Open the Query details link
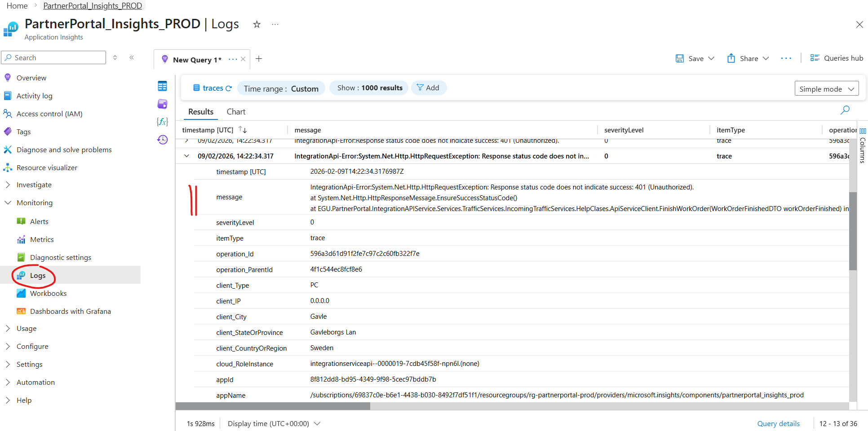This screenshot has height=431, width=868. tap(778, 423)
